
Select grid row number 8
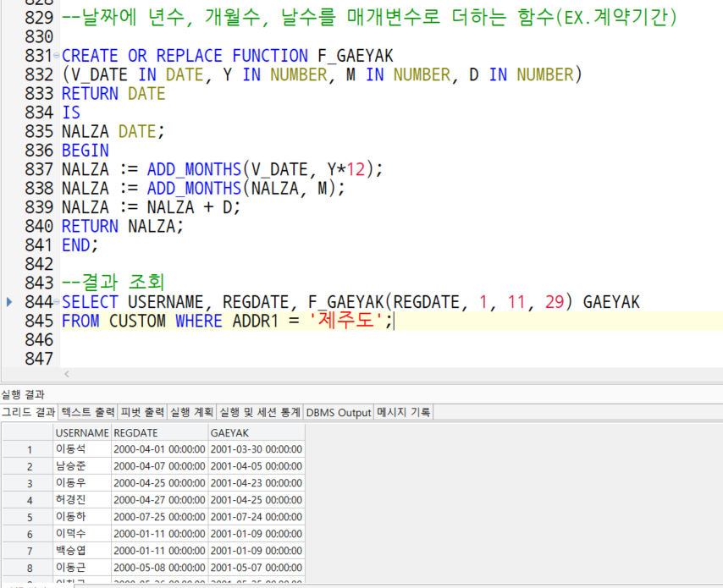point(29,568)
